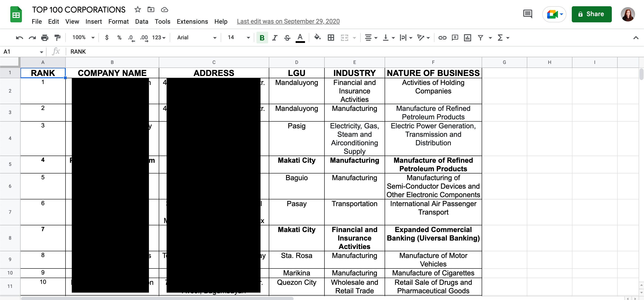644x300 pixels.
Task: Open the zoom 100% dropdown
Action: (83, 38)
